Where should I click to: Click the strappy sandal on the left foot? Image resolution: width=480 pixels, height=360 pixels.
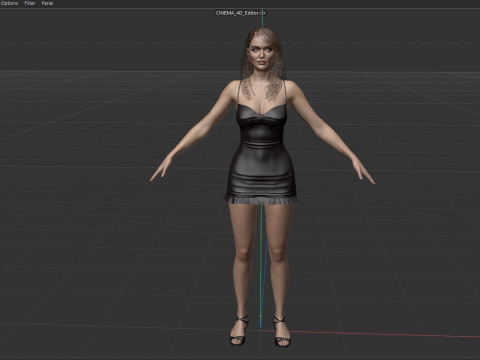click(x=239, y=331)
